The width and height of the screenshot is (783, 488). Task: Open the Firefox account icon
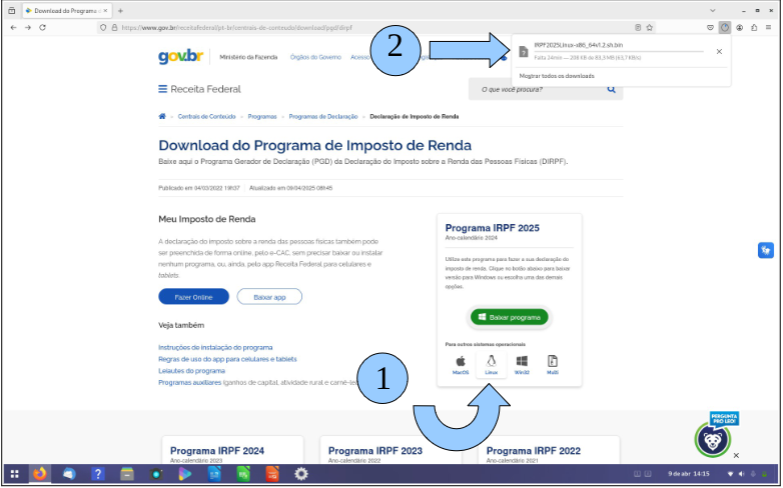tap(740, 27)
